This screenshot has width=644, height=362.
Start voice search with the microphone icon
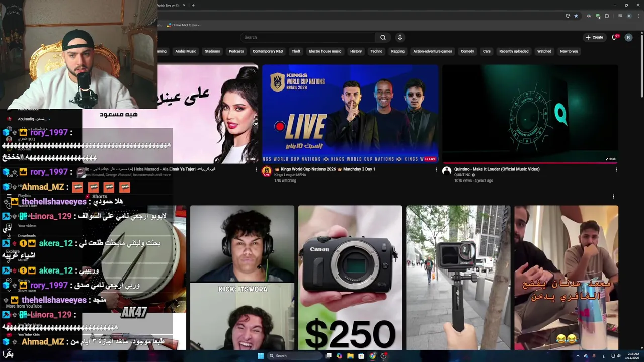point(400,37)
